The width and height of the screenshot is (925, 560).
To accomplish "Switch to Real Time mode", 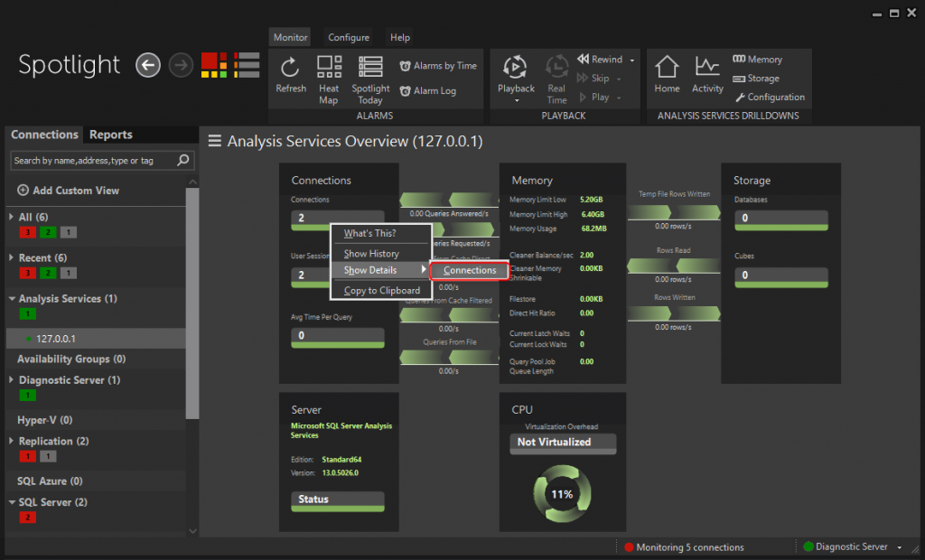I will tap(556, 79).
